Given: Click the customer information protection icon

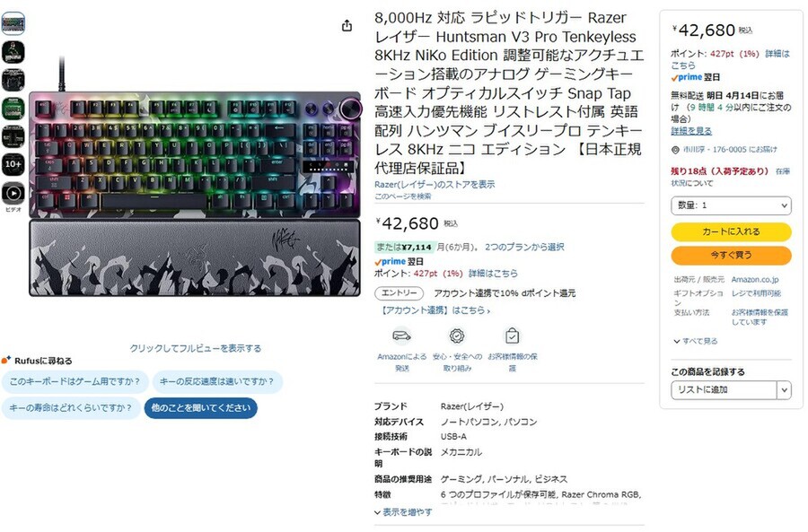Looking at the screenshot, I should [512, 336].
